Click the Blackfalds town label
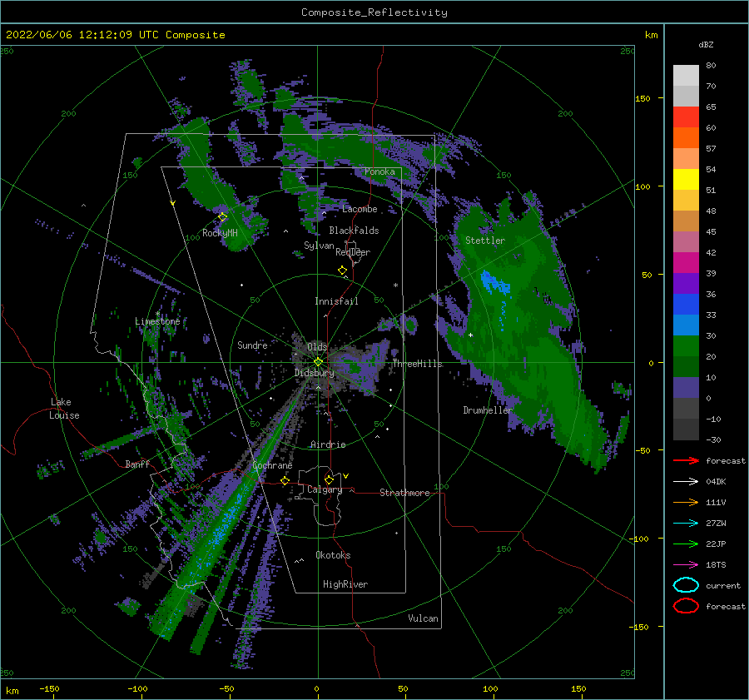This screenshot has height=700, width=749. coord(354,231)
